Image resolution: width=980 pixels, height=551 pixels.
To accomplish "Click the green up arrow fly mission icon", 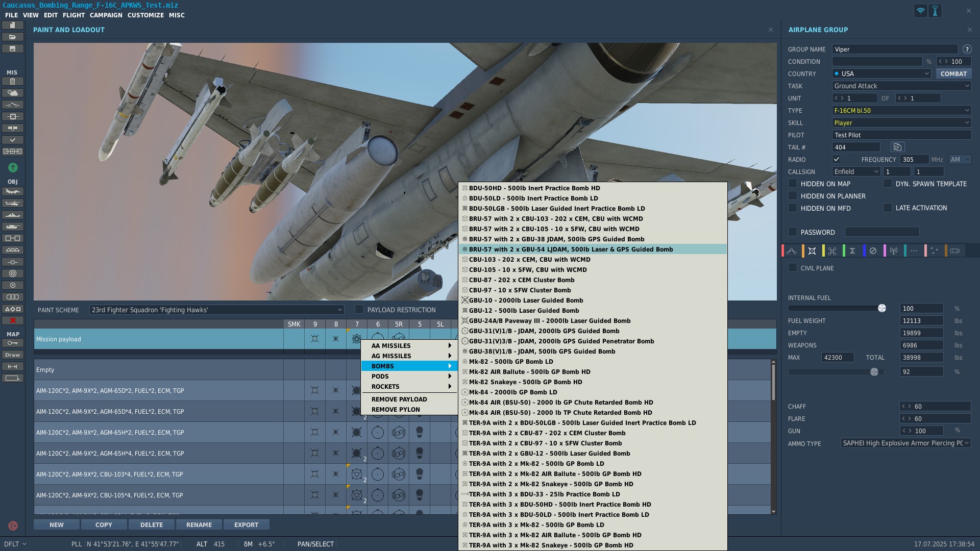I will [x=13, y=167].
